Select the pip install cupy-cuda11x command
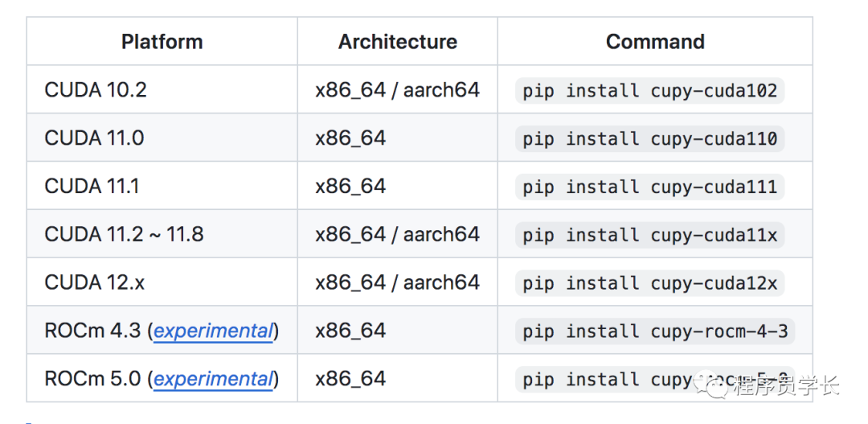 click(649, 235)
